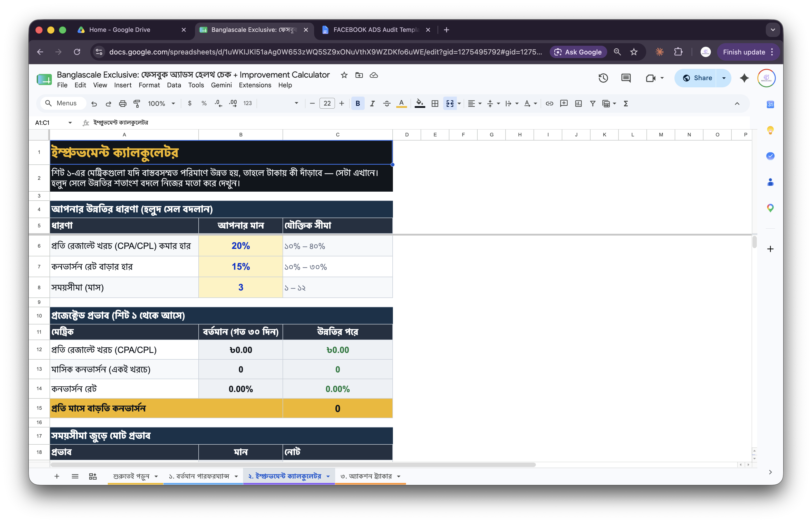This screenshot has width=812, height=523.
Task: Open horizontal align dropdown
Action: coord(475,104)
